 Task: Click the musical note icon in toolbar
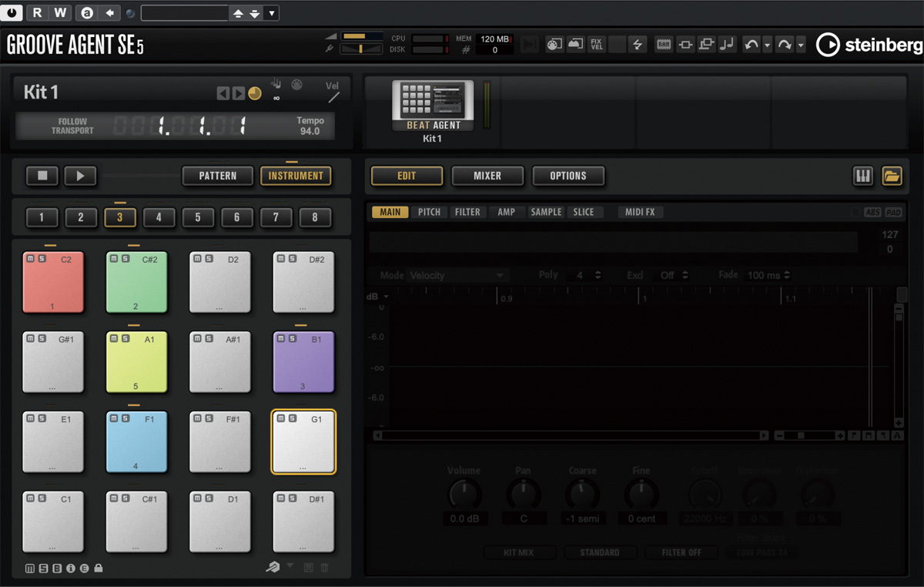coord(727,45)
